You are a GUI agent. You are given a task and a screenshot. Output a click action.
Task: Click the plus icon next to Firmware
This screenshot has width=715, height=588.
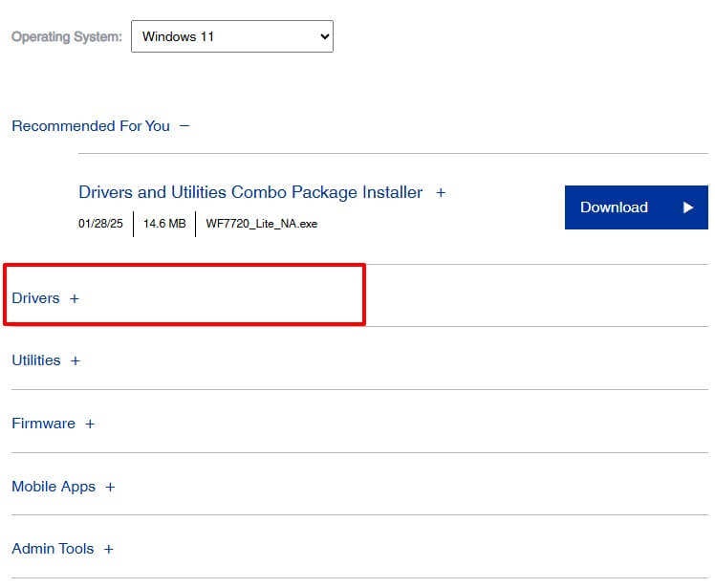click(90, 424)
